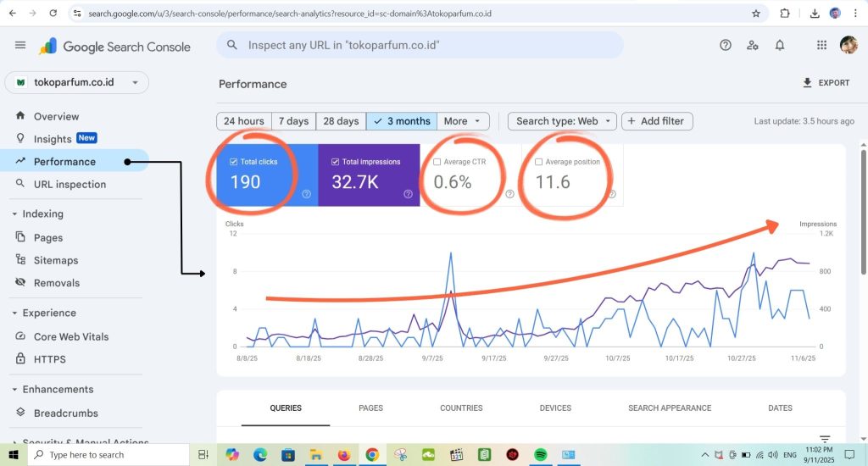Click the search users and settings icon
This screenshot has height=466, width=868.
click(x=753, y=46)
